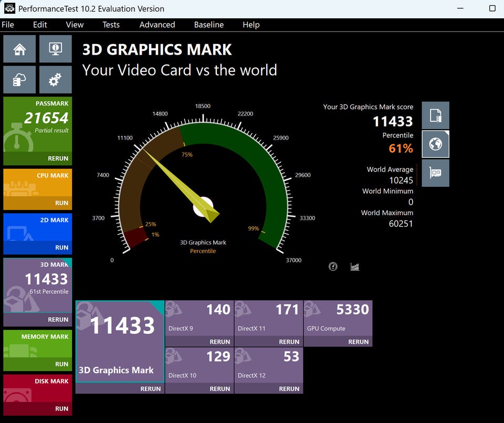Select the CPU Mark tile
This screenshot has width=504, height=423.
tap(38, 183)
